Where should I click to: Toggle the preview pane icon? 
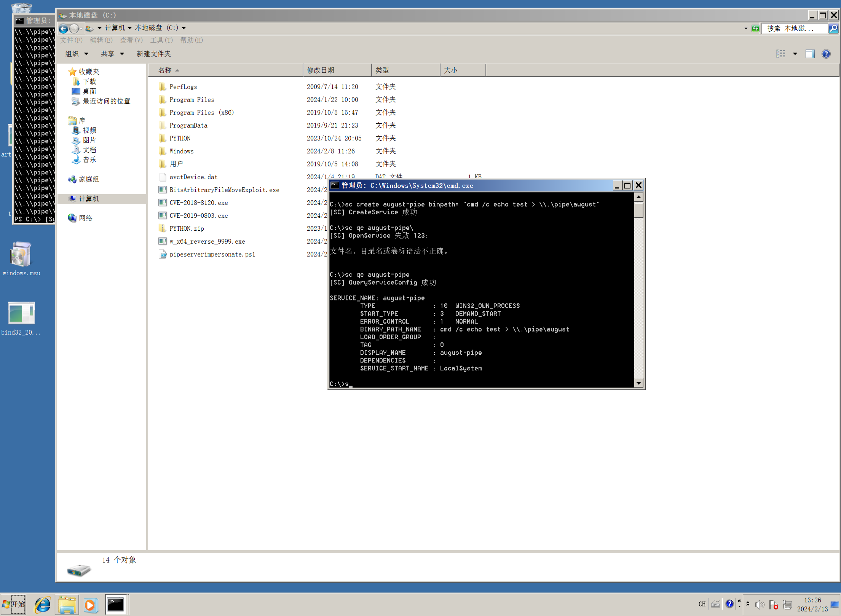pos(810,54)
